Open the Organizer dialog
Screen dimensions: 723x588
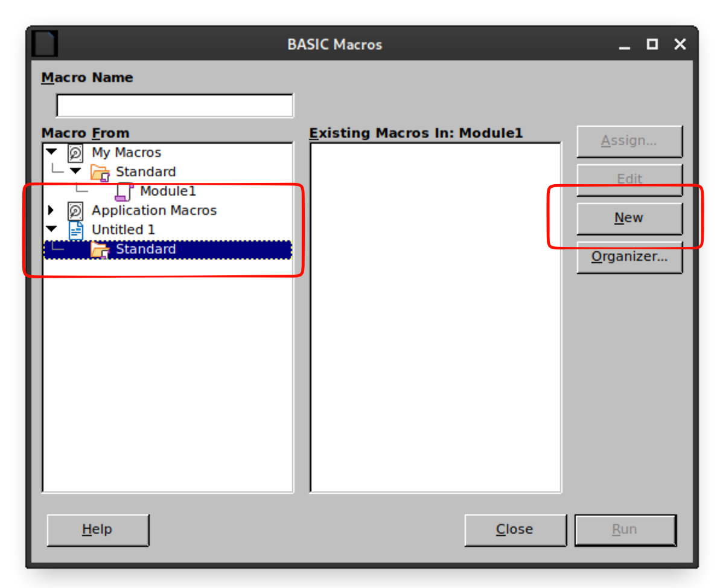[629, 257]
